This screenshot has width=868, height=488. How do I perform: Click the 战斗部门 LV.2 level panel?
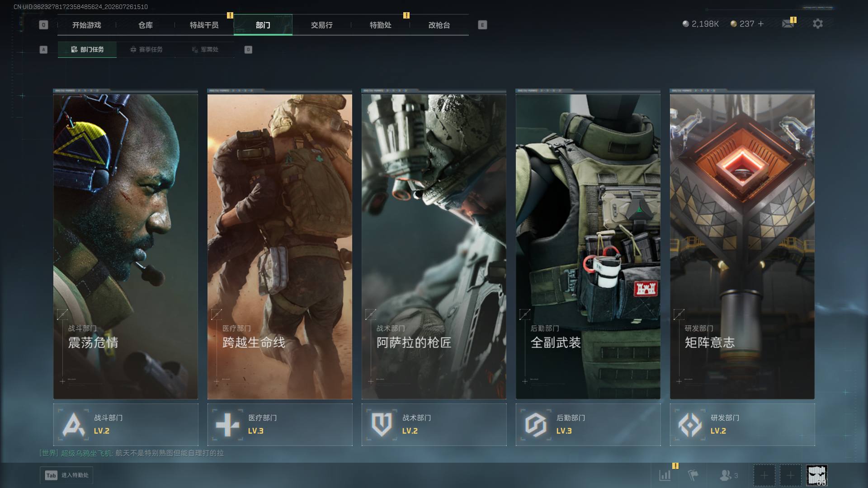(x=126, y=425)
